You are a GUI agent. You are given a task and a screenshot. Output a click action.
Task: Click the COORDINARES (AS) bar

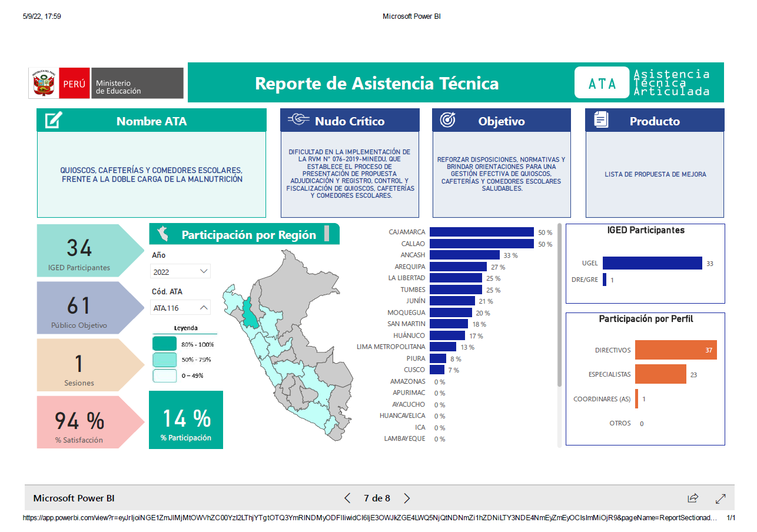coord(636,398)
